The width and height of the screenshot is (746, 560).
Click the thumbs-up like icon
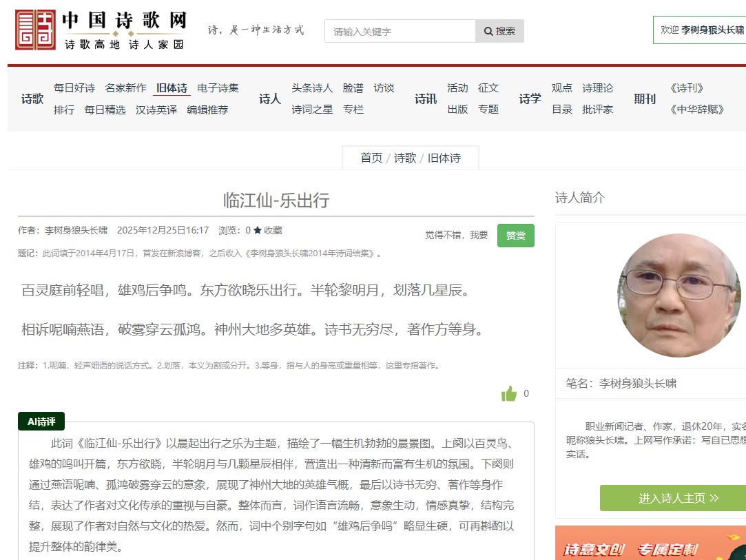pyautogui.click(x=509, y=394)
